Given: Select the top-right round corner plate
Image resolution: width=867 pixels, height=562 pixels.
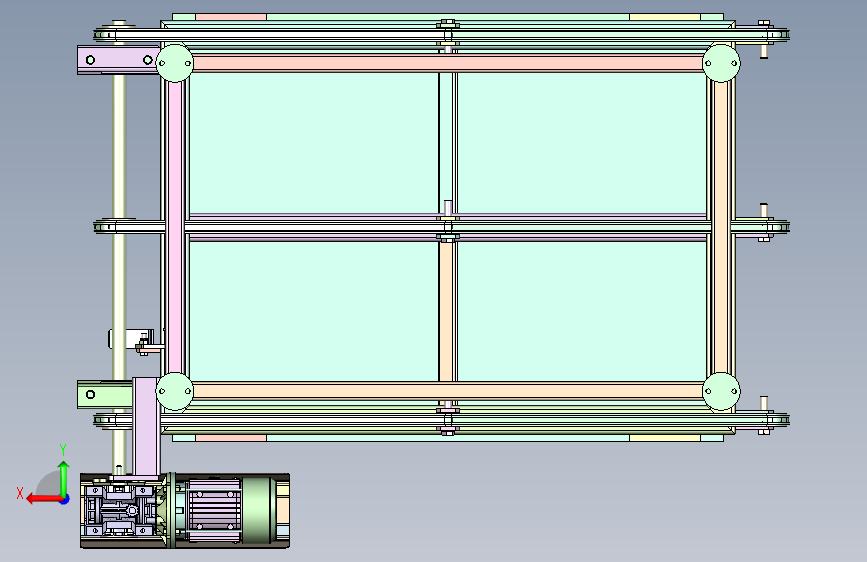Looking at the screenshot, I should pos(721,63).
